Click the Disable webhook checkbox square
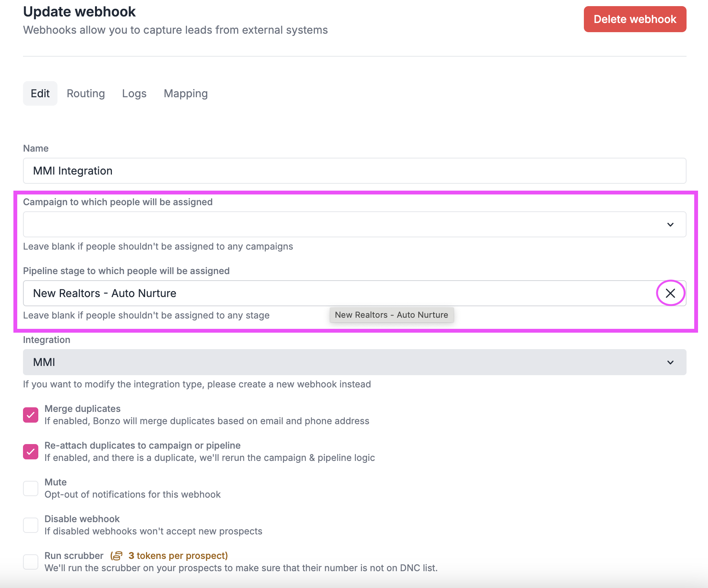Image resolution: width=708 pixels, height=588 pixels. click(31, 525)
